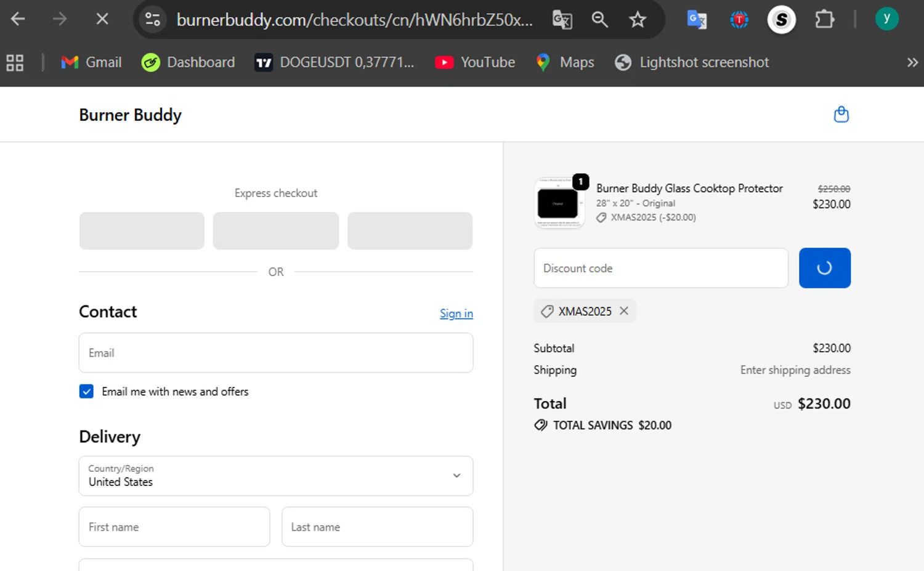Click the first express checkout button
924x571 pixels.
click(142, 231)
